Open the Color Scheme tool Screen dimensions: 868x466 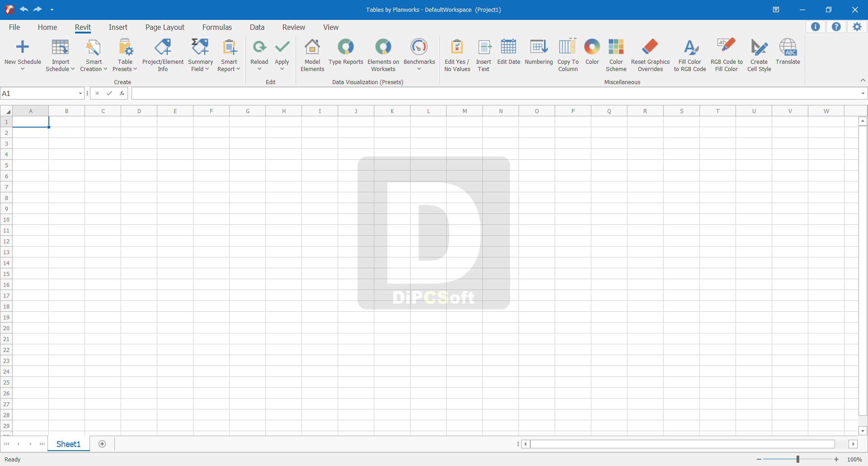pyautogui.click(x=616, y=55)
